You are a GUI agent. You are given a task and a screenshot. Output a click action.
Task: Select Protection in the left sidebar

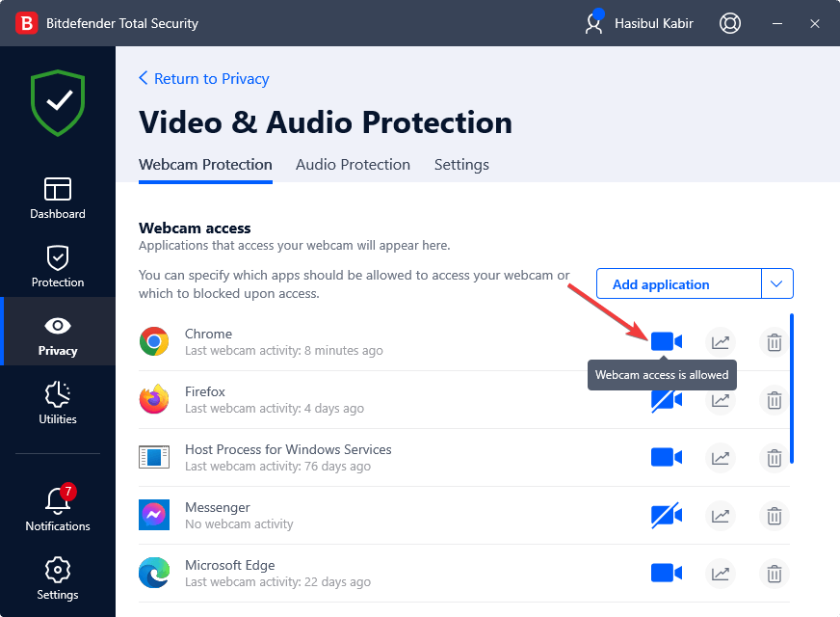pos(57,265)
